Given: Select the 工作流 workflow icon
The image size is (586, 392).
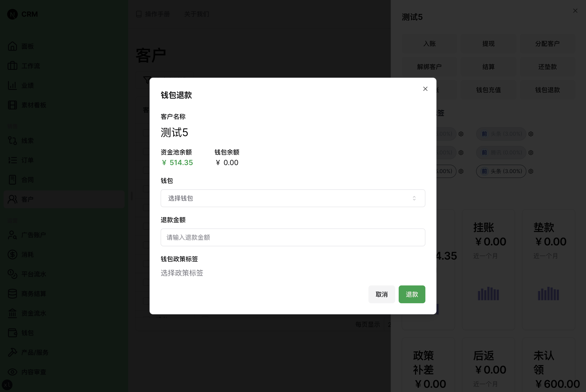Looking at the screenshot, I should [x=12, y=66].
